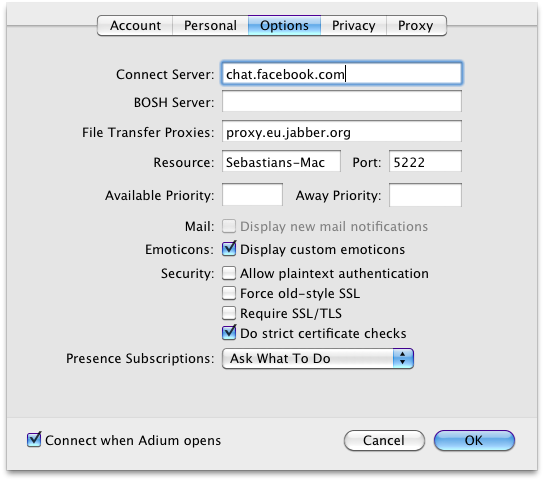Enable Allow plaintext authentication

pyautogui.click(x=229, y=273)
